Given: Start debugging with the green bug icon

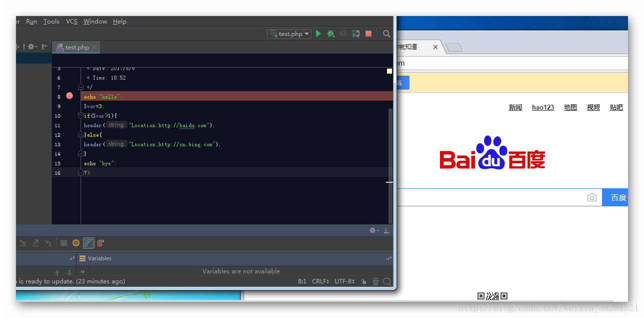Looking at the screenshot, I should pyautogui.click(x=331, y=34).
